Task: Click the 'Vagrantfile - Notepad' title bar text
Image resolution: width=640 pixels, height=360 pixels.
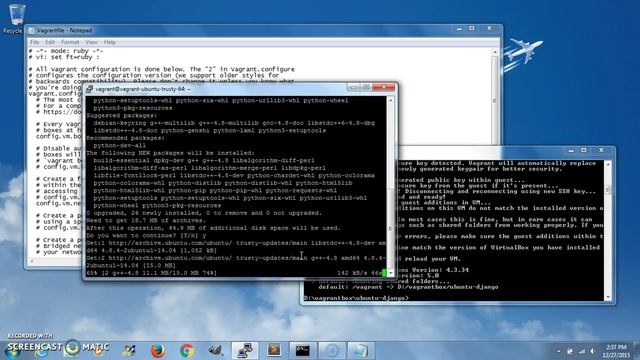Action: [x=64, y=31]
